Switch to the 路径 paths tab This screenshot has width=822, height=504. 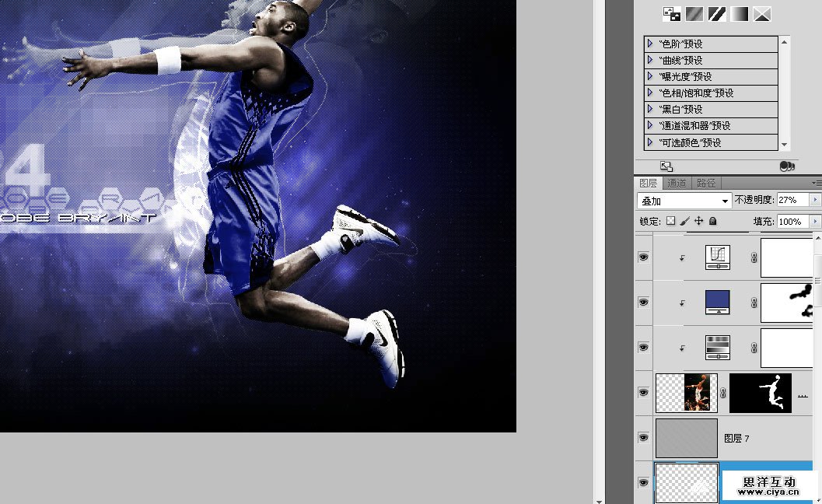706,182
